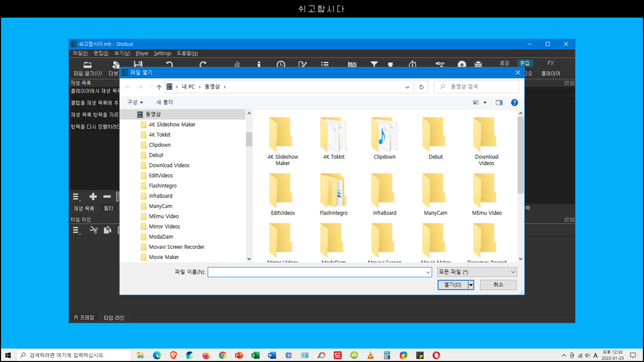Click the 취소 cancel button
Image resolution: width=644 pixels, height=362 pixels.
click(x=498, y=285)
